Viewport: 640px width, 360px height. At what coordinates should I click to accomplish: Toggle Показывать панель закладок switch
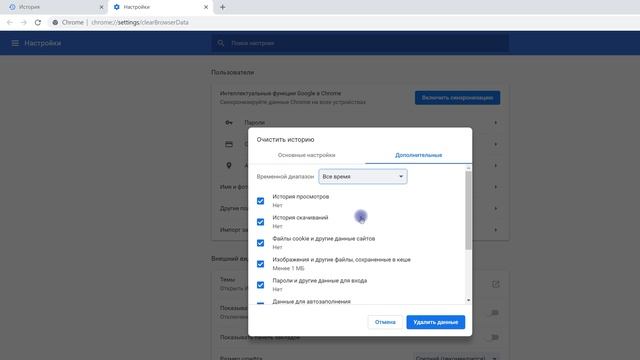pos(494,337)
